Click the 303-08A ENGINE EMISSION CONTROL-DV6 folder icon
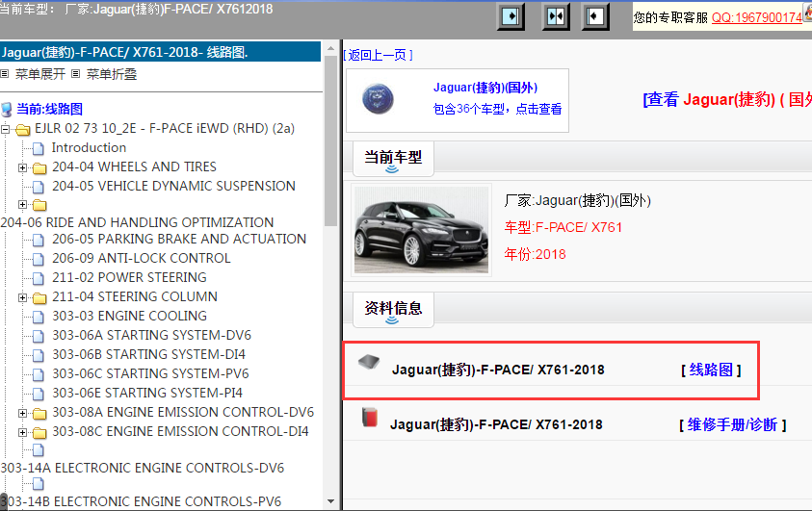The width and height of the screenshot is (812, 511). pyautogui.click(x=39, y=413)
